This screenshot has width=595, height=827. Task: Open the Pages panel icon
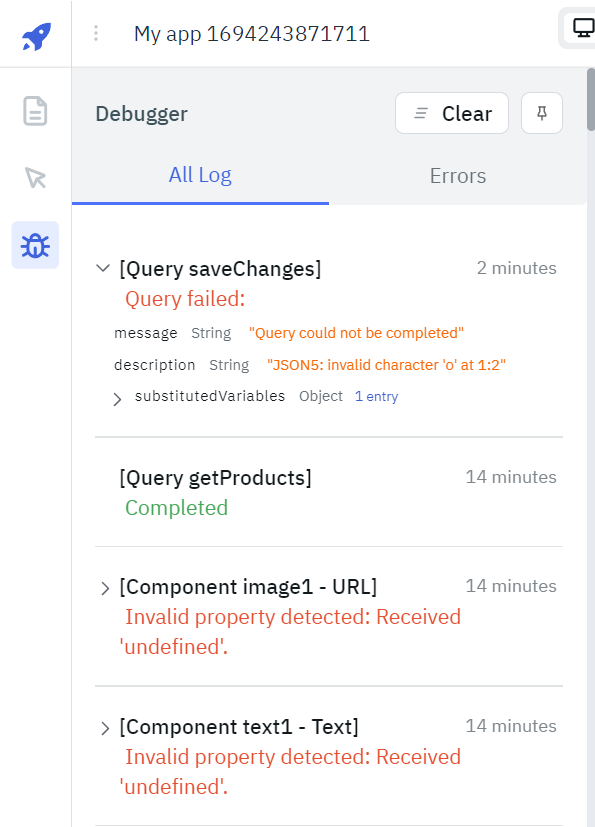click(x=35, y=112)
